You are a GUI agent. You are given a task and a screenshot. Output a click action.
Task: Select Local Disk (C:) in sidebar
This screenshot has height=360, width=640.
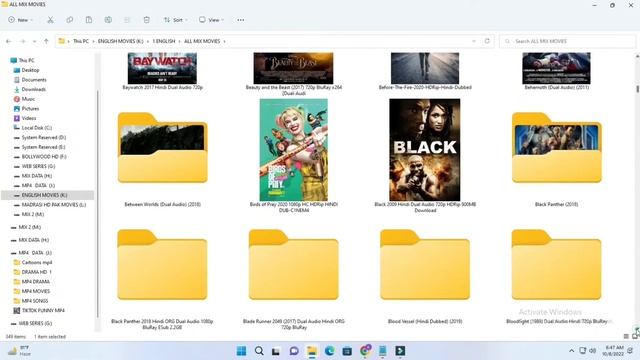tap(36, 128)
